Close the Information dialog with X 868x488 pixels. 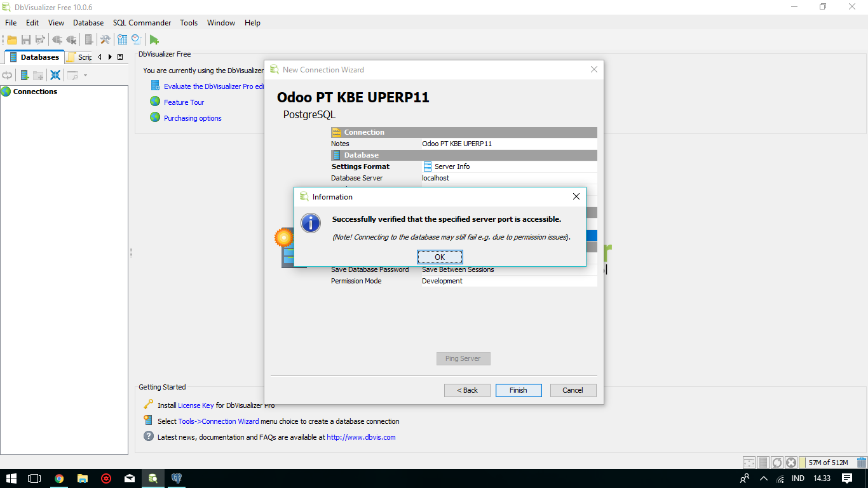click(576, 196)
